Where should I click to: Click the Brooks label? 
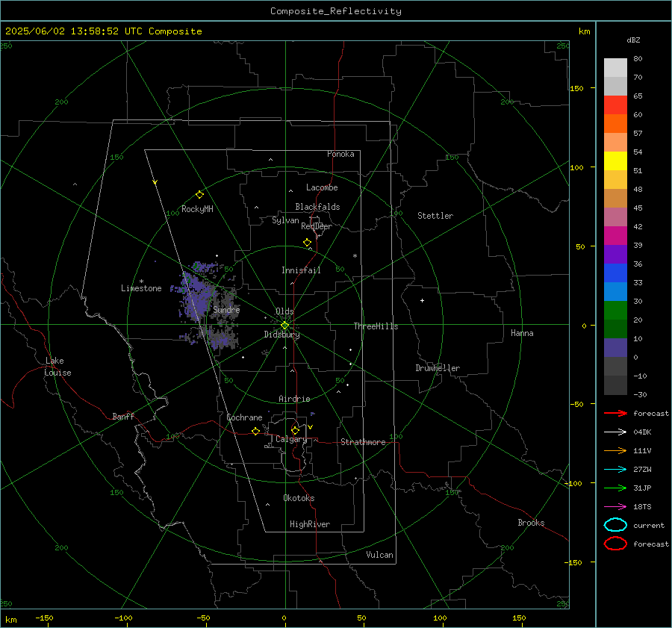coord(531,523)
